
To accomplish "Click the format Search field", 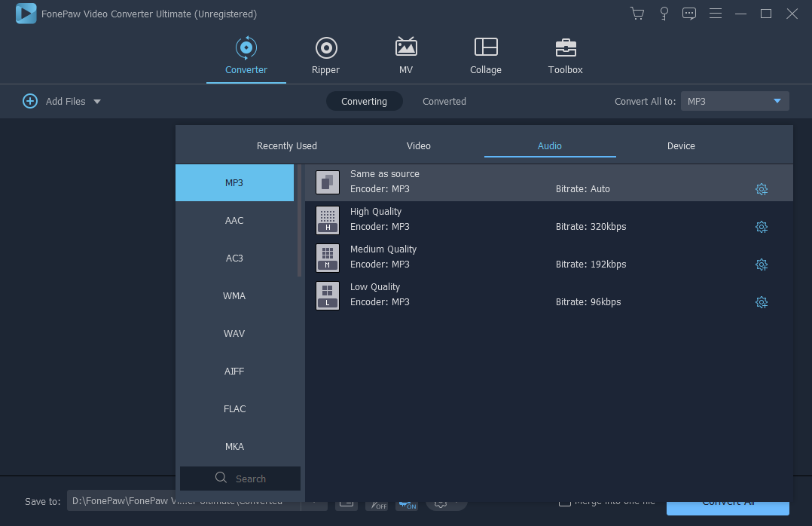I will 240,479.
